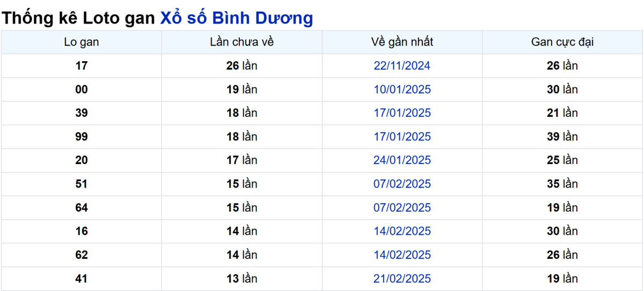The image size is (644, 291).
Task: Open date link 24/01/2025
Action: pyautogui.click(x=402, y=160)
